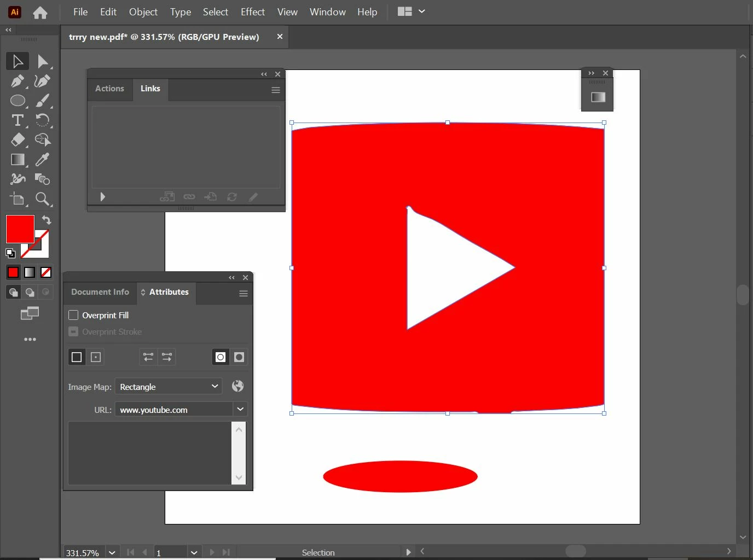Screen dimensions: 753x560
Task: Open Browser globe icon in Attributes
Action: 238,386
